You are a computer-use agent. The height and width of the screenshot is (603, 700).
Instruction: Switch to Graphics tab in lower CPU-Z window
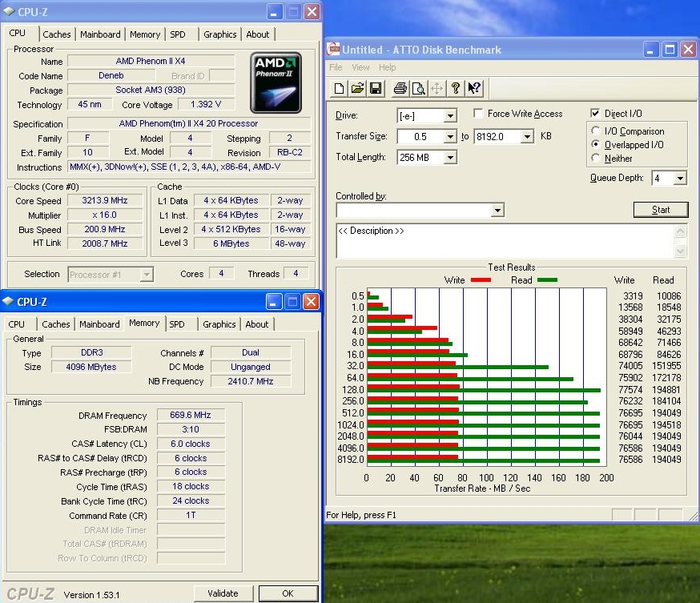click(x=219, y=324)
